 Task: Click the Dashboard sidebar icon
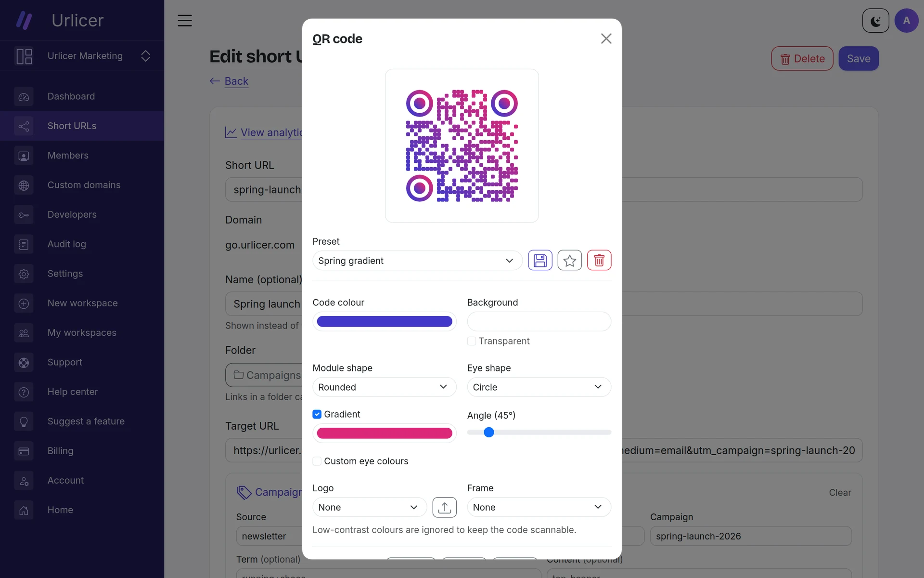tap(24, 97)
